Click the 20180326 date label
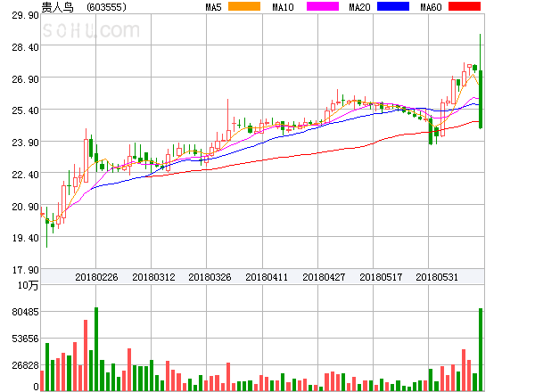Screen dimensions: 535x392 [210, 277]
